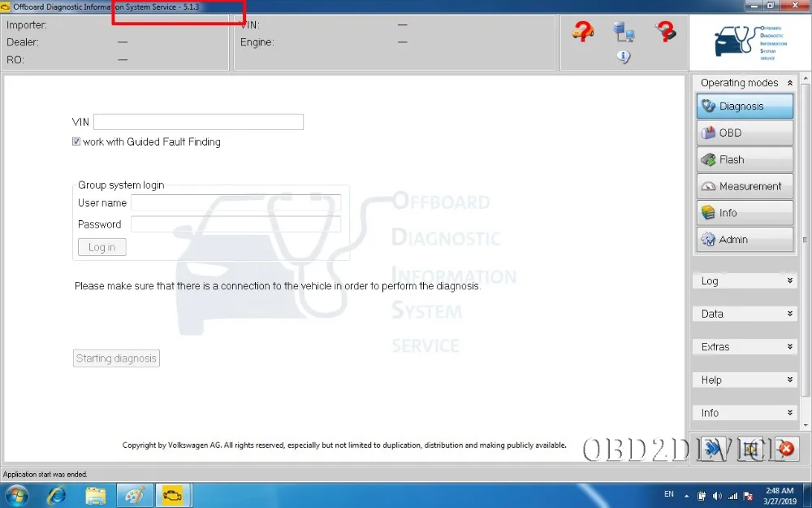
Task: Expand the Extras section
Action: (745, 347)
